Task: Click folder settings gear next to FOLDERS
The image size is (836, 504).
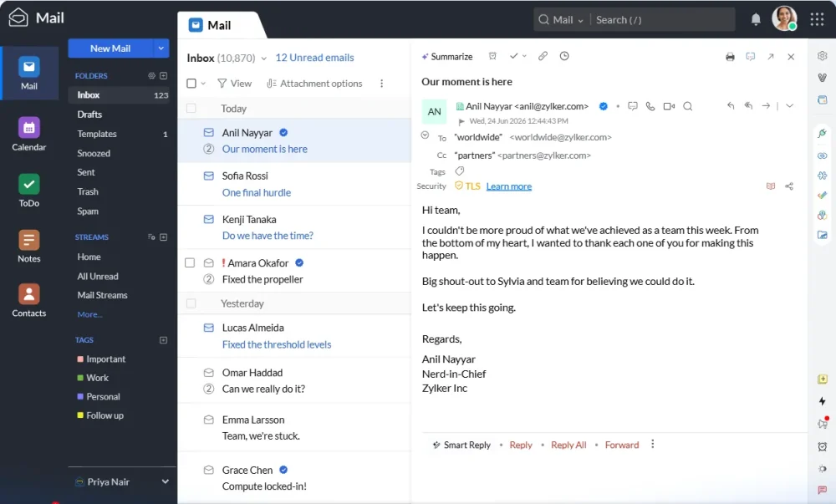Action: click(x=151, y=76)
